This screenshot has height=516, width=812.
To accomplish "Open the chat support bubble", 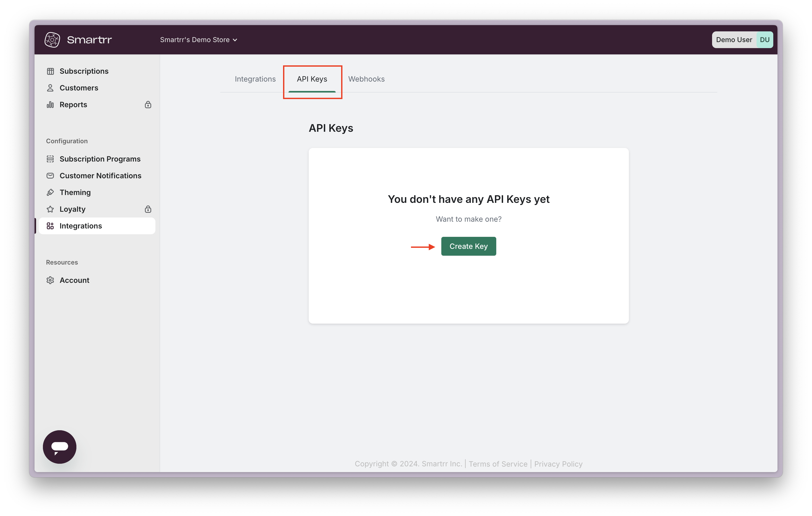I will [x=60, y=447].
